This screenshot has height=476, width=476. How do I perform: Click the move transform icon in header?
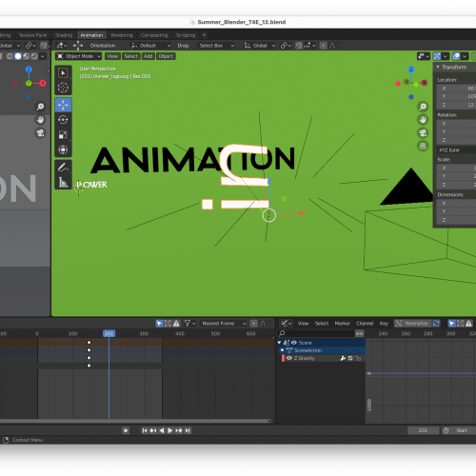pyautogui.click(x=78, y=46)
